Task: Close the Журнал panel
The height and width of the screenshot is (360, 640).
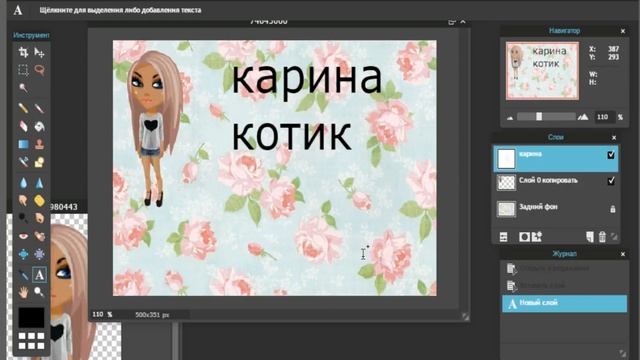Action: coord(623,254)
